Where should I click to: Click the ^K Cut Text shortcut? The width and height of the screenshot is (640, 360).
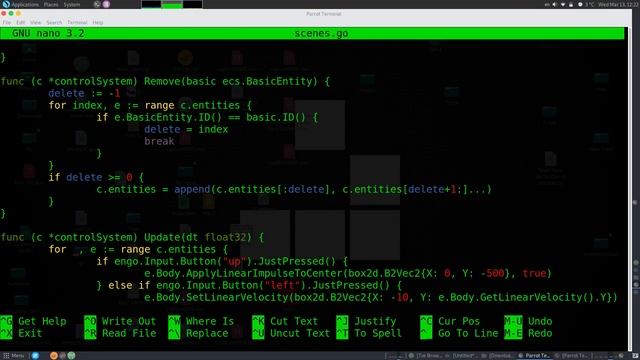(x=285, y=321)
